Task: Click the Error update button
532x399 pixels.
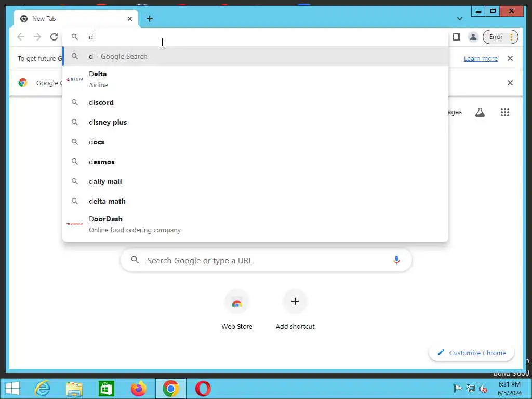Action: pos(500,37)
